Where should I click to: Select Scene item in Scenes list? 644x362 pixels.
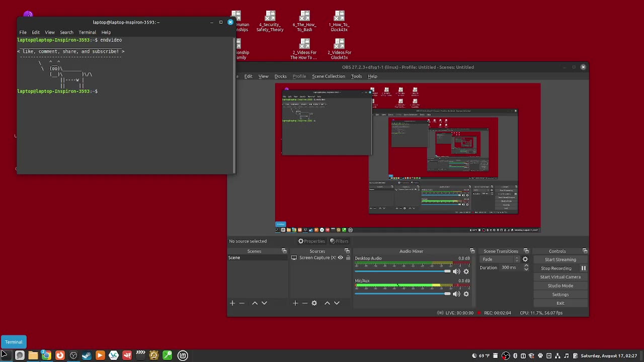coord(258,258)
